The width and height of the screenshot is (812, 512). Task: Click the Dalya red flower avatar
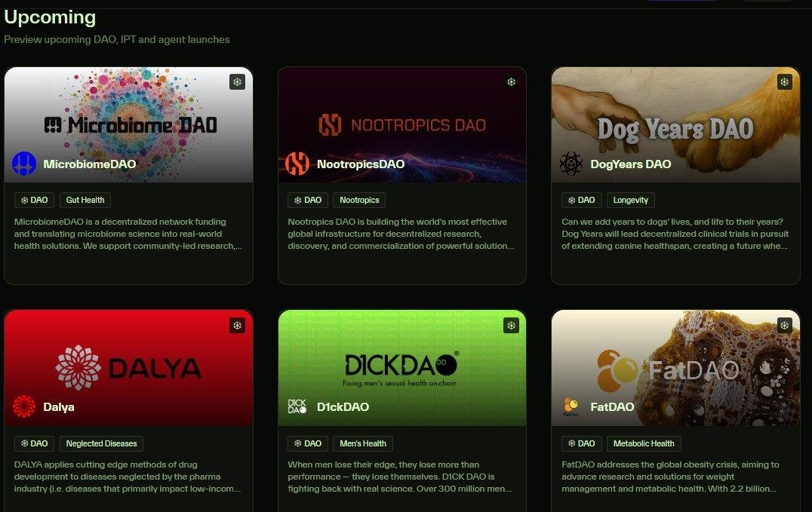pos(24,407)
